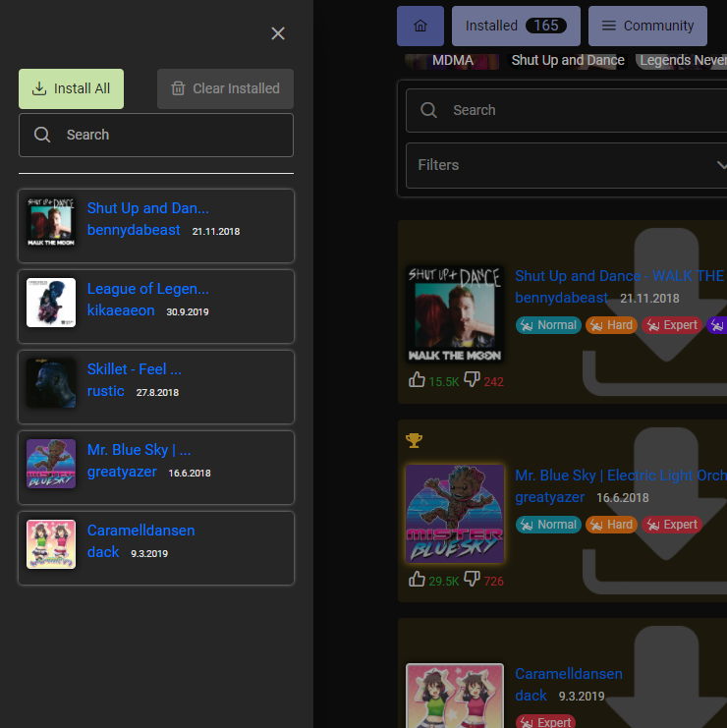
Task: Open Mr. Blue Sky | ... queue title
Action: click(139, 450)
